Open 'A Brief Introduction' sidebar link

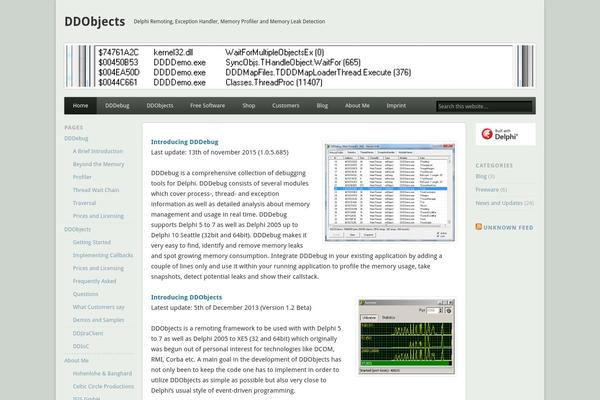tap(98, 151)
